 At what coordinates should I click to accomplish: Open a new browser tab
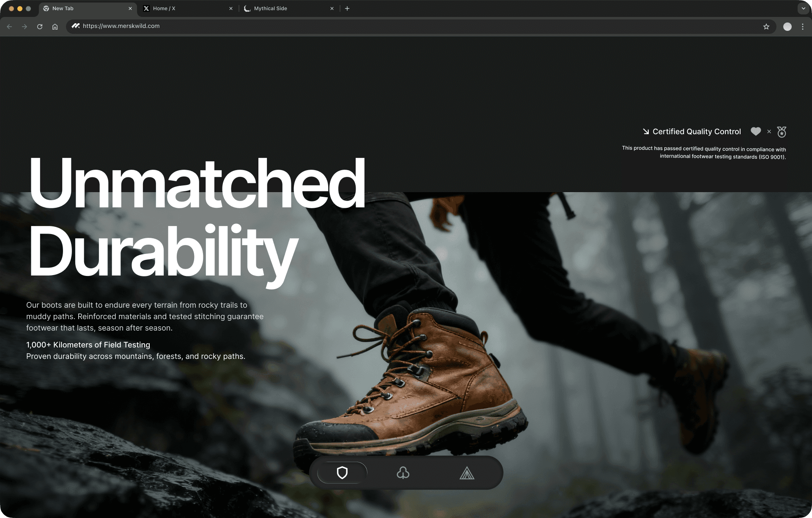tap(347, 8)
